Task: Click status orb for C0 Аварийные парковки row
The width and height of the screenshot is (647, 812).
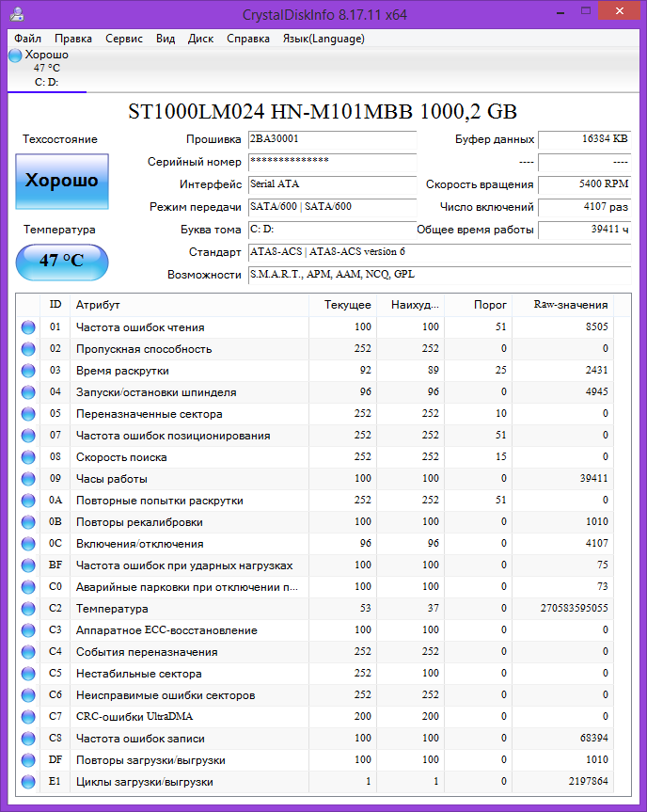Action: coord(28,587)
